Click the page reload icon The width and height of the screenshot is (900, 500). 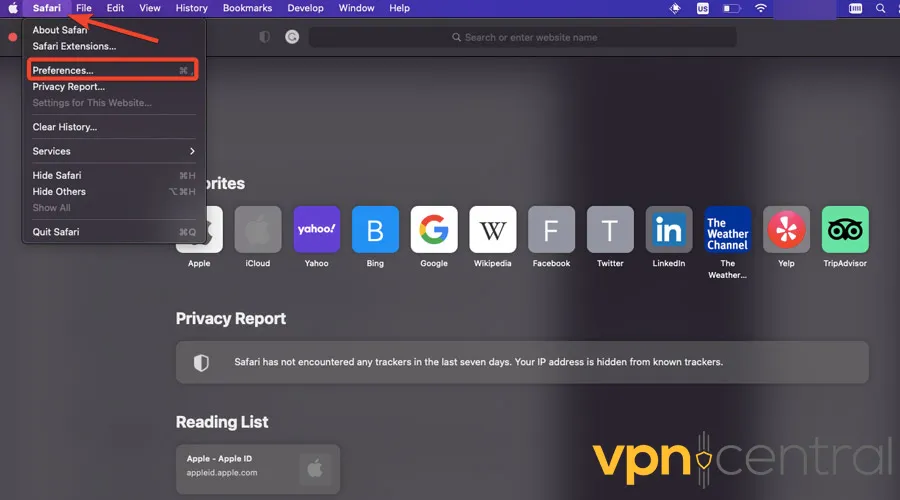[x=292, y=37]
